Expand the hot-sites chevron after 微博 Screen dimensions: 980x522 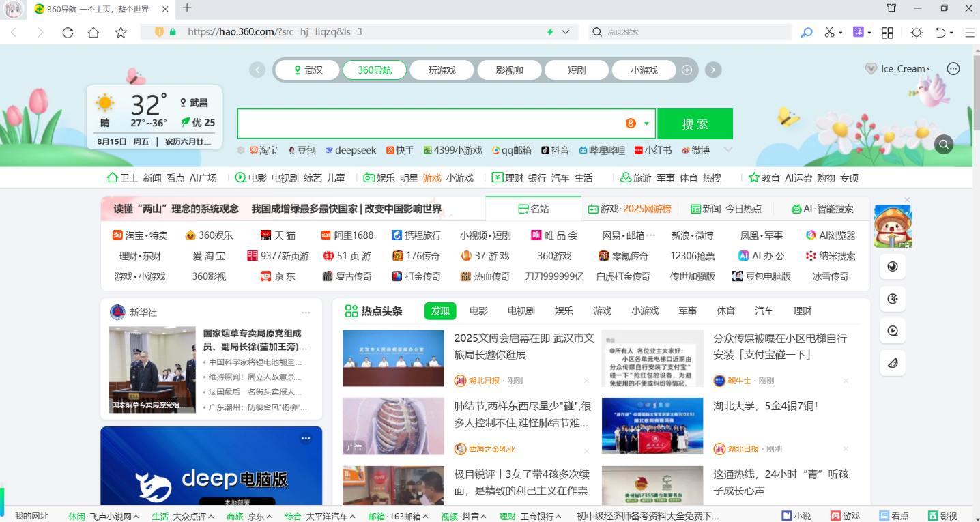[728, 150]
